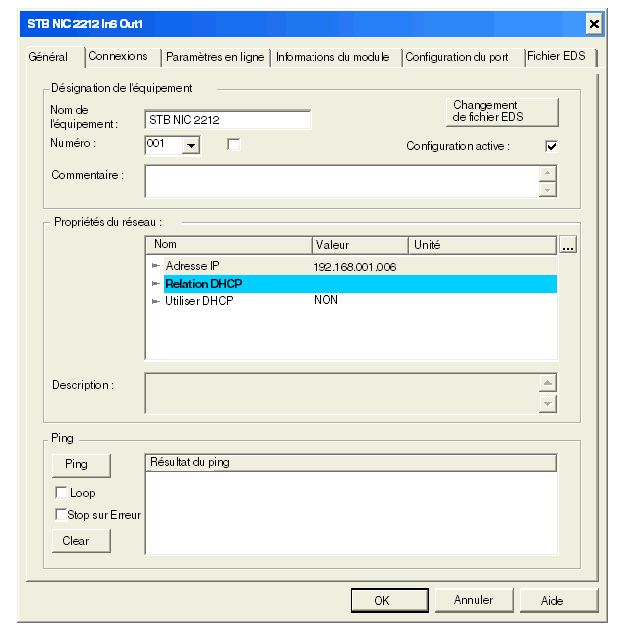
Task: Click the Clear button
Action: (x=81, y=541)
